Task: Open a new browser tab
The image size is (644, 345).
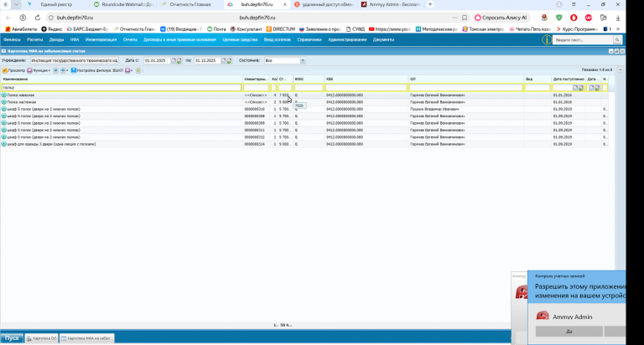Action: tap(430, 4)
